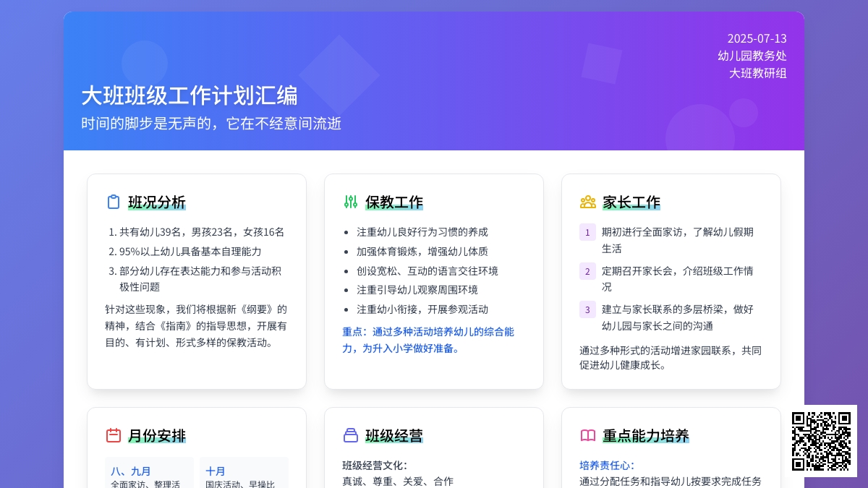Viewport: 868px width, 488px height.
Task: Select the number 3 badge in 家长工作
Action: tap(587, 310)
